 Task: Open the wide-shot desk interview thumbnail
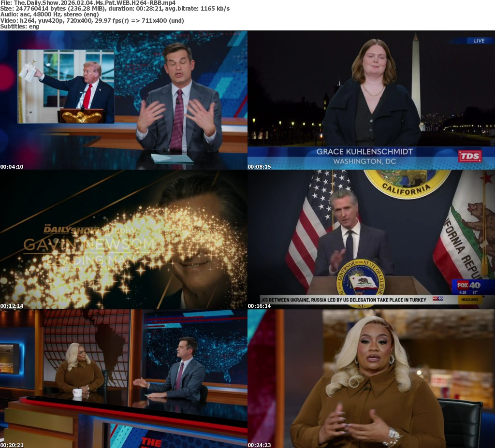click(x=124, y=379)
